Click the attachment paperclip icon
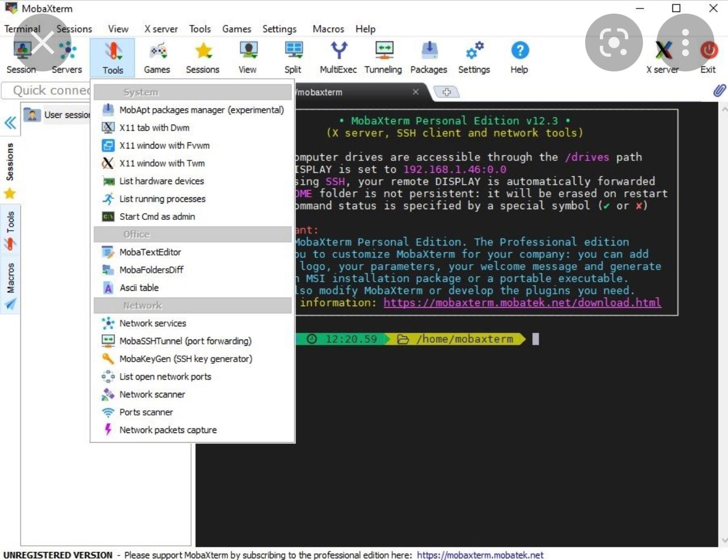The image size is (728, 560). [x=719, y=90]
